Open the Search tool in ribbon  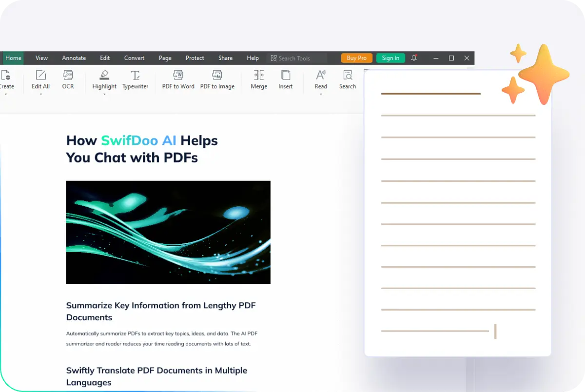(x=348, y=79)
